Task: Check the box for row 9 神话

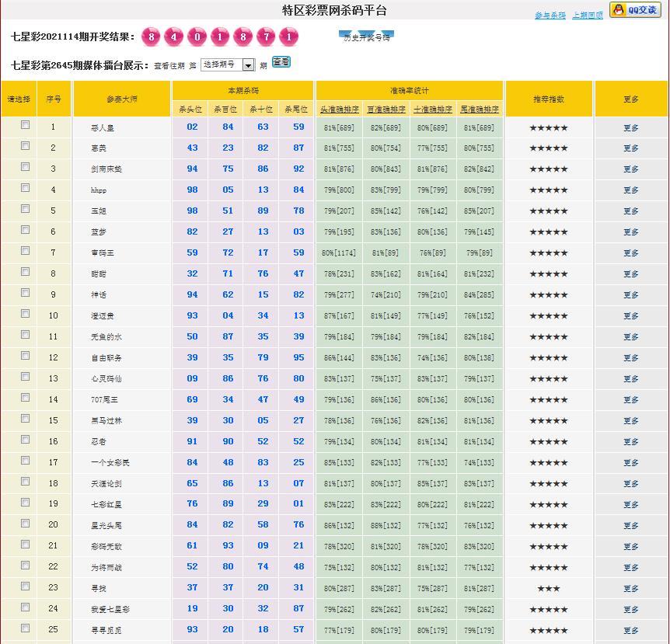Action: (x=26, y=293)
